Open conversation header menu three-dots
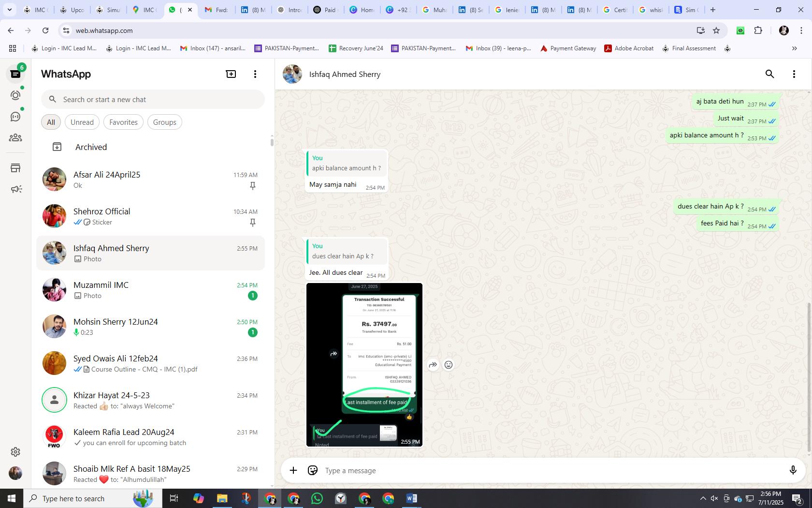 pos(794,74)
